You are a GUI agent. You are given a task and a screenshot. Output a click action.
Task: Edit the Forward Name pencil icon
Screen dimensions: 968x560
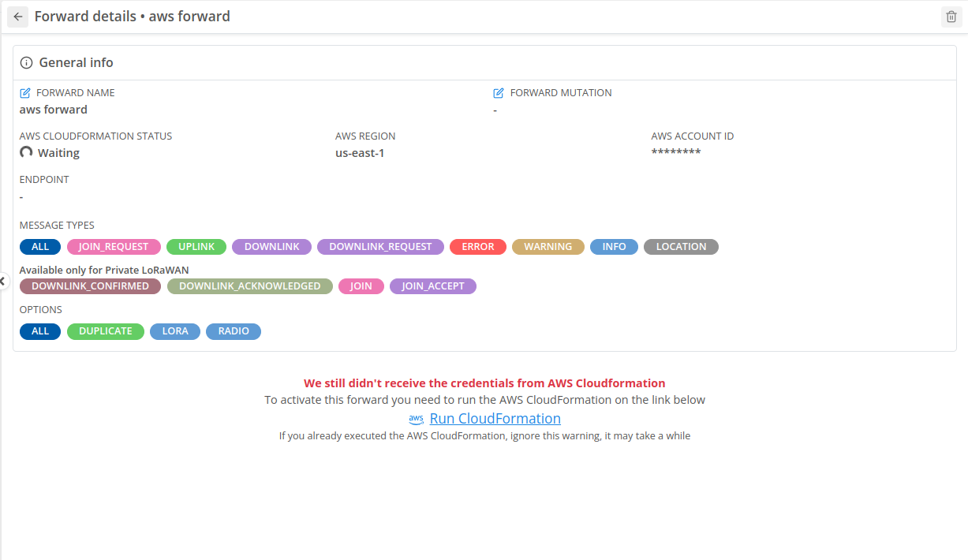tap(25, 93)
